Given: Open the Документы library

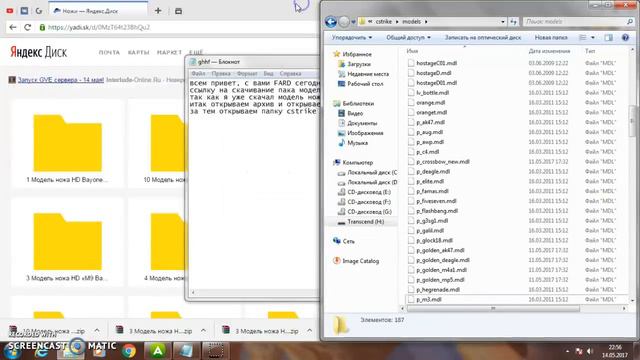Looking at the screenshot, I should (x=362, y=123).
